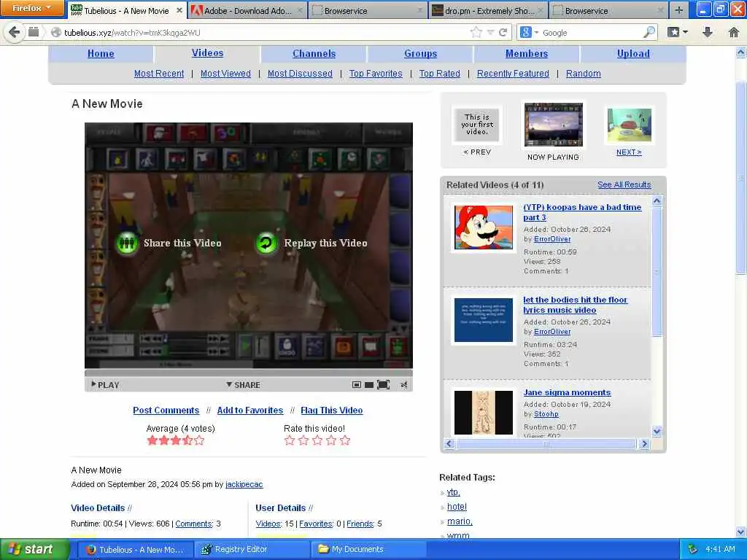Open the Mario koopas video thumbnail

(484, 227)
